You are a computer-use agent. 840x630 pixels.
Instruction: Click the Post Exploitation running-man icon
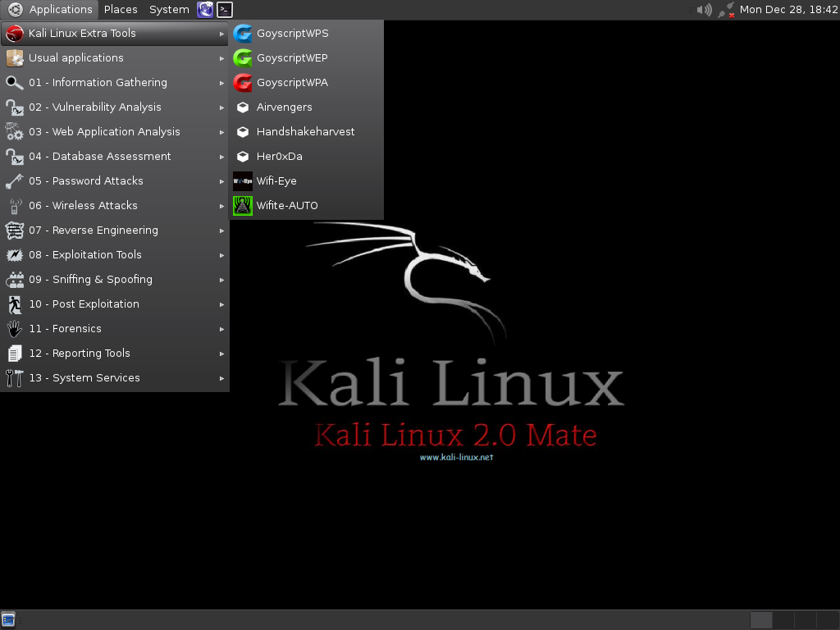coord(15,304)
